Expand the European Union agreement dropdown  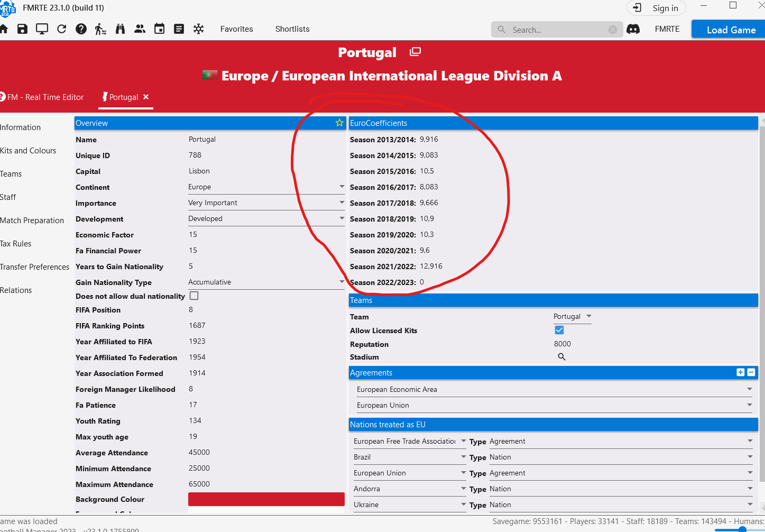(555, 405)
